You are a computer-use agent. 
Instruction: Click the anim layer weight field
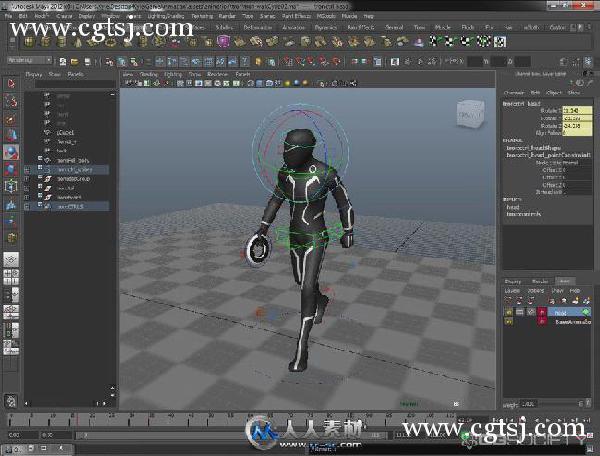click(529, 404)
